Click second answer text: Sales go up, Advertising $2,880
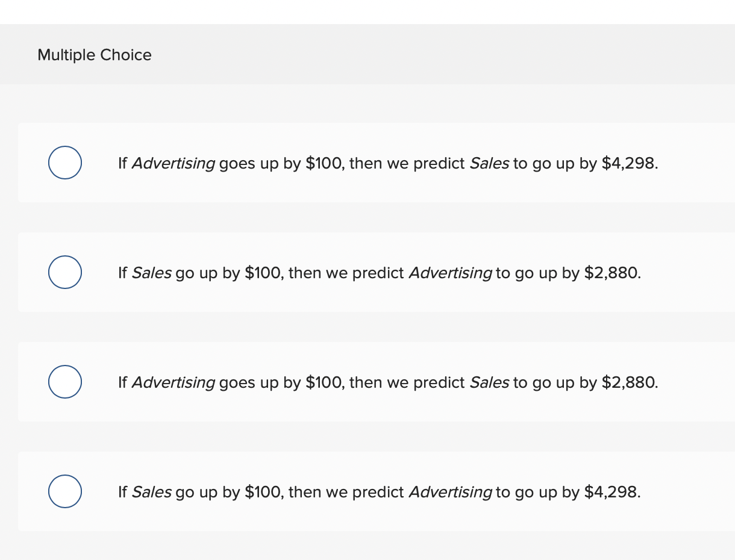This screenshot has height=560, width=735. tap(380, 273)
